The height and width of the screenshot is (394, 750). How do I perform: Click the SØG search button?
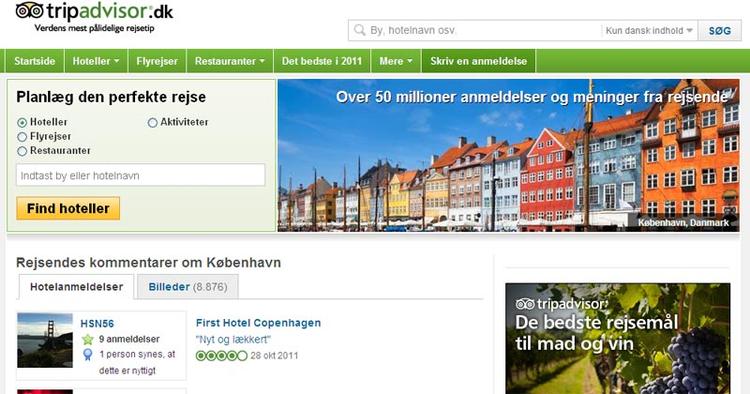tap(720, 31)
